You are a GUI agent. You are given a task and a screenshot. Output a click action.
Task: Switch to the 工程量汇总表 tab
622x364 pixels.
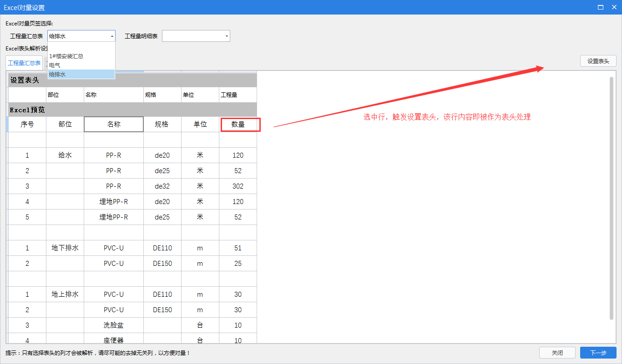24,63
